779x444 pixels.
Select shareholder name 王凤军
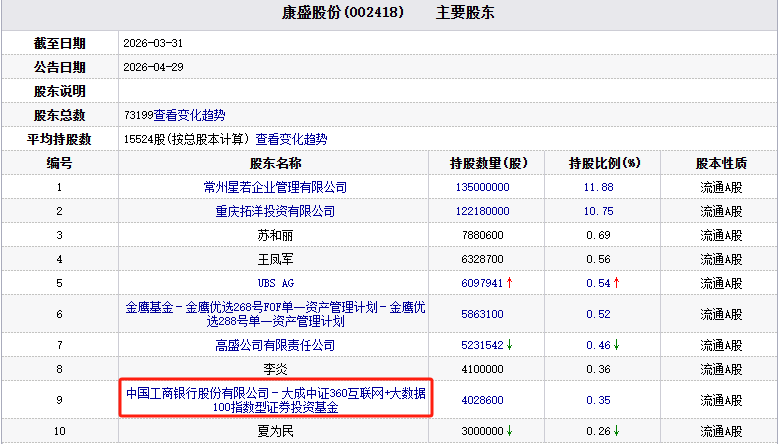click(275, 259)
